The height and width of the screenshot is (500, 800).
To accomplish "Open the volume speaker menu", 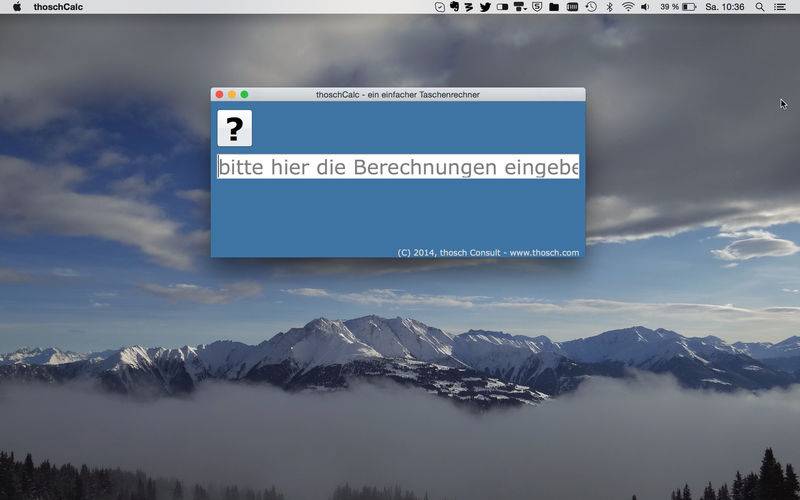I will point(645,7).
